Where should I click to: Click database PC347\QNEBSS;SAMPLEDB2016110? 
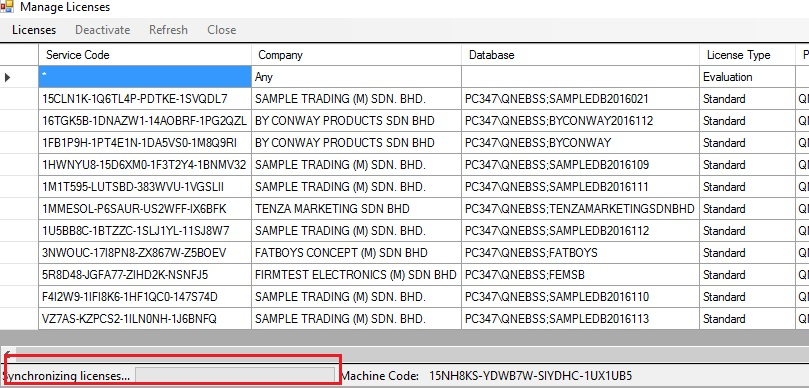click(580, 297)
